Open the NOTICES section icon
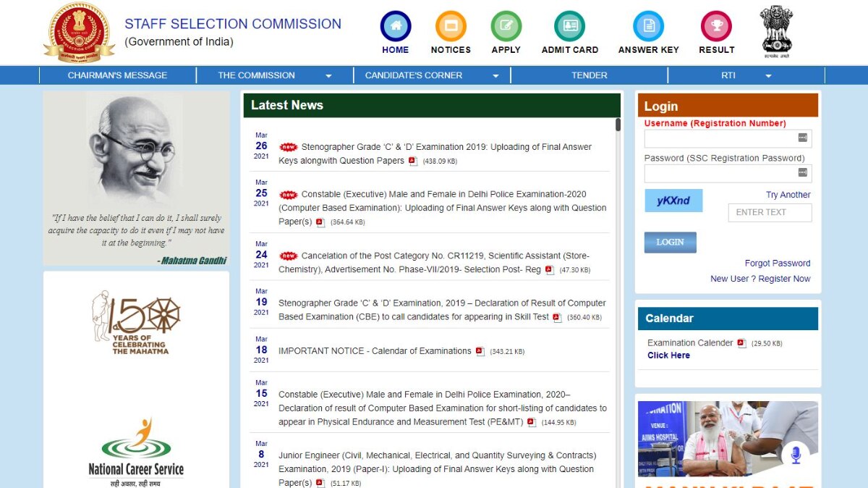The image size is (868, 488). click(x=451, y=25)
